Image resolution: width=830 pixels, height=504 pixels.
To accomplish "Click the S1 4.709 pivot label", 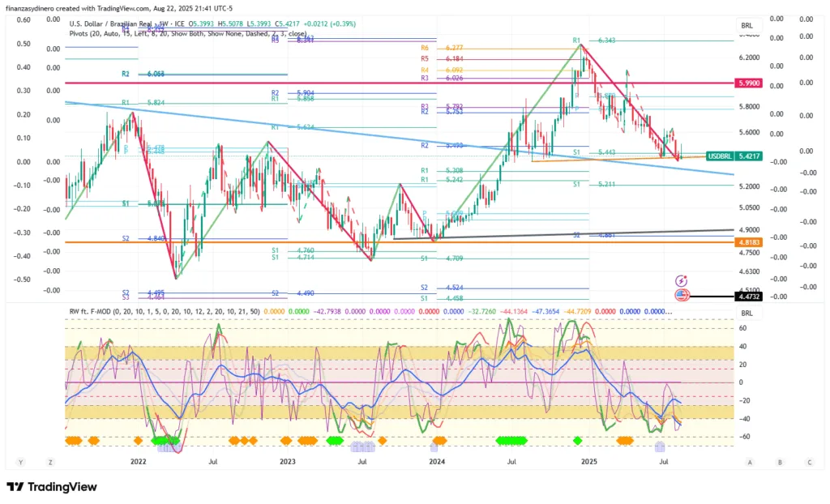I will coord(442,258).
